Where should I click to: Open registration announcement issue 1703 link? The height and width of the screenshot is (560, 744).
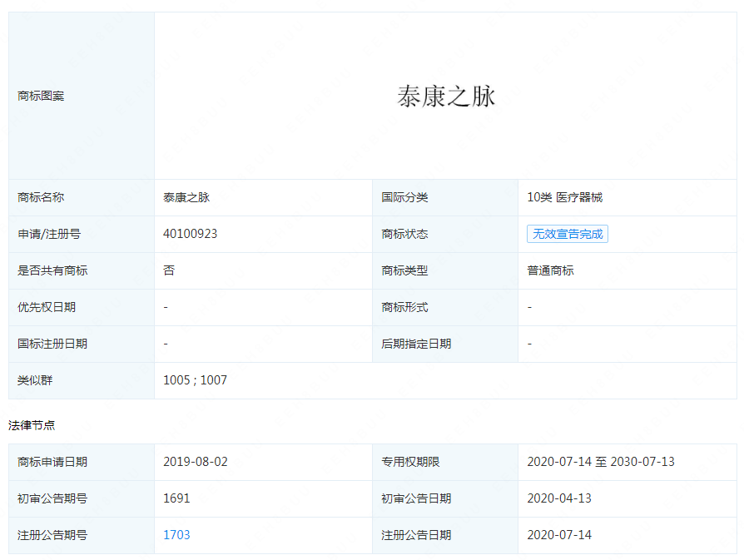click(x=176, y=535)
